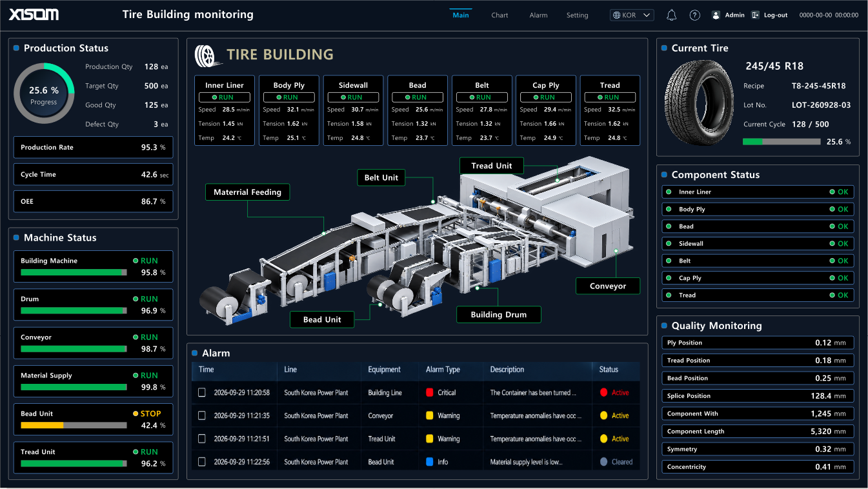
Task: Click the Inner Liner RUN status badge
Action: [225, 97]
